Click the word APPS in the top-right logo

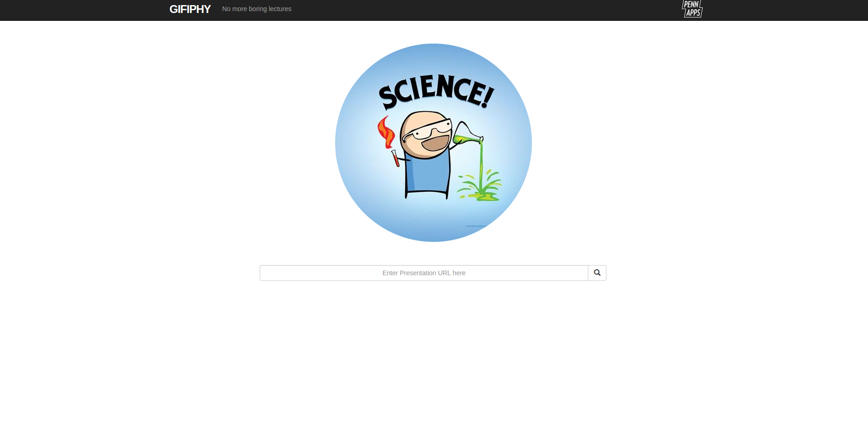tap(693, 13)
